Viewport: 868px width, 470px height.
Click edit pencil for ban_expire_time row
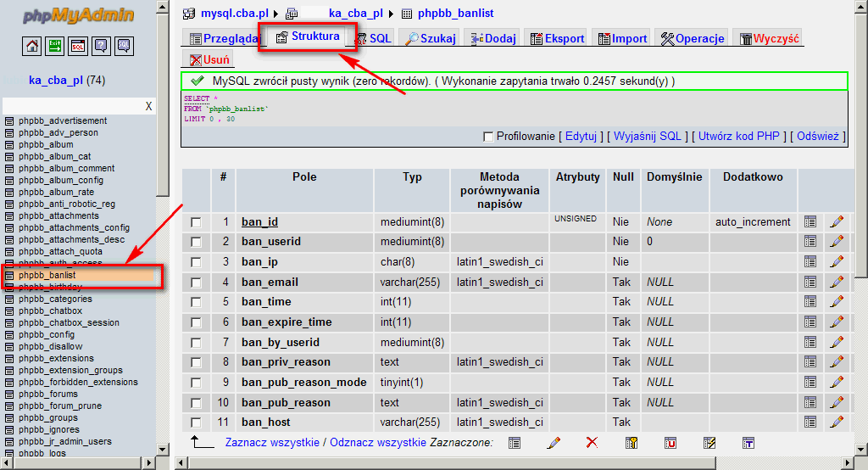click(x=837, y=322)
